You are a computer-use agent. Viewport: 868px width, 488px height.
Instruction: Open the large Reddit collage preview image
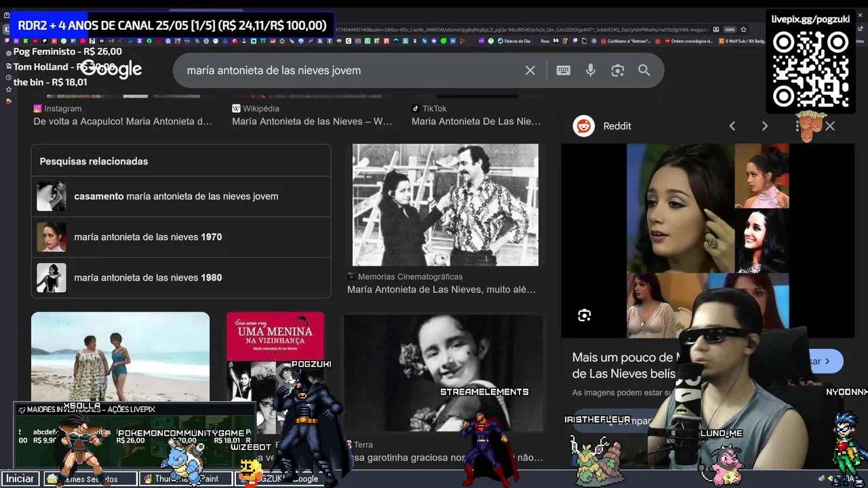[x=707, y=241]
